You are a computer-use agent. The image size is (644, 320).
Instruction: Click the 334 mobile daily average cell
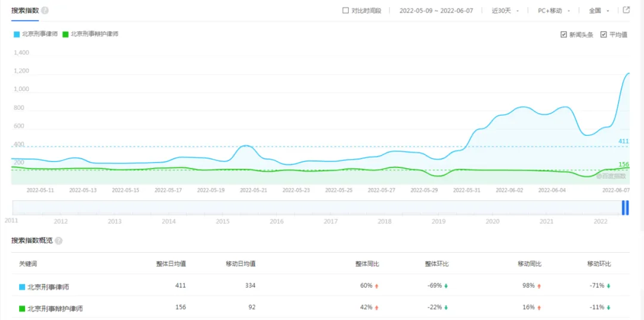[x=250, y=285]
